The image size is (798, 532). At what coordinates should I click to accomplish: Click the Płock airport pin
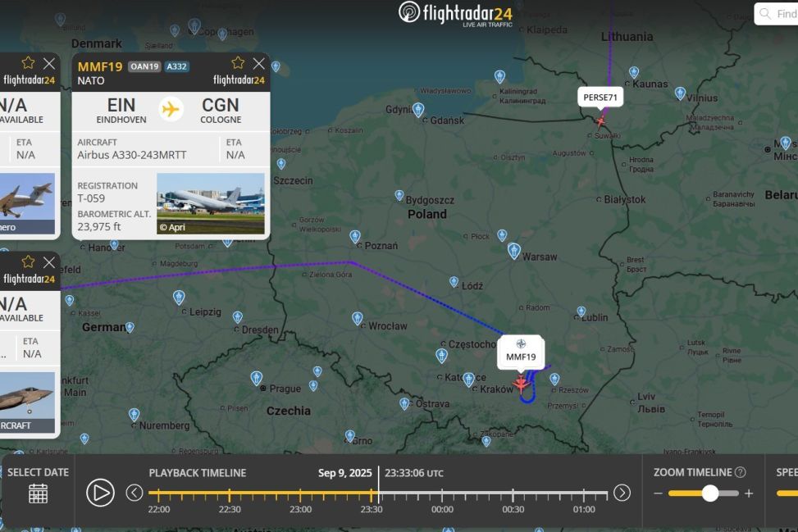(x=502, y=235)
